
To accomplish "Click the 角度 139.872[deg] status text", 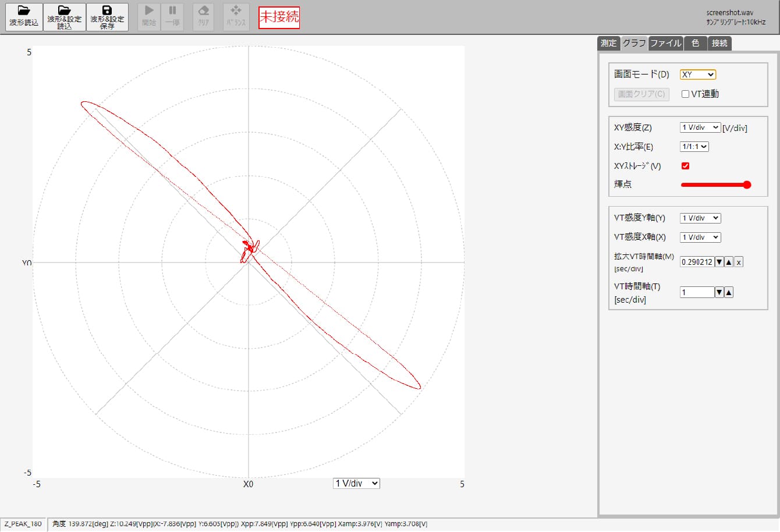I will pyautogui.click(x=80, y=524).
